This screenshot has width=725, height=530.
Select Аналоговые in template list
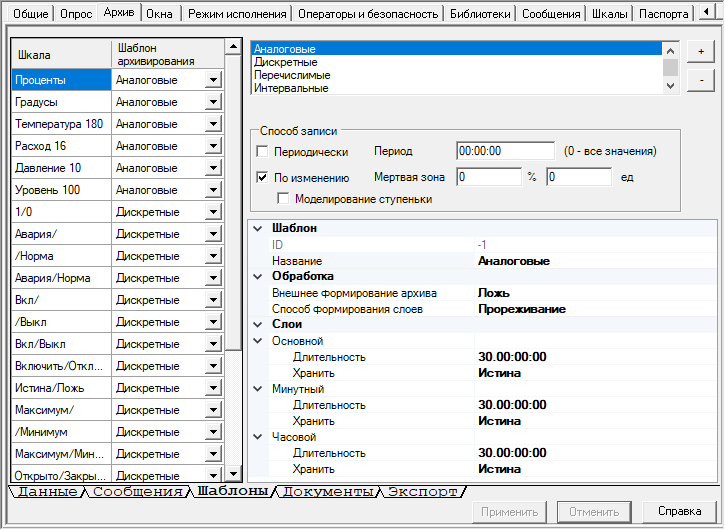(x=457, y=49)
